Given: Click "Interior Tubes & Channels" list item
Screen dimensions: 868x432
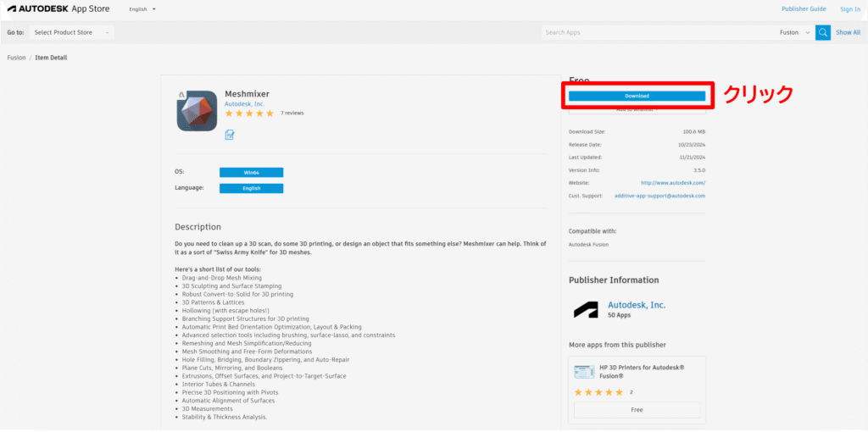Looking at the screenshot, I should (x=219, y=384).
